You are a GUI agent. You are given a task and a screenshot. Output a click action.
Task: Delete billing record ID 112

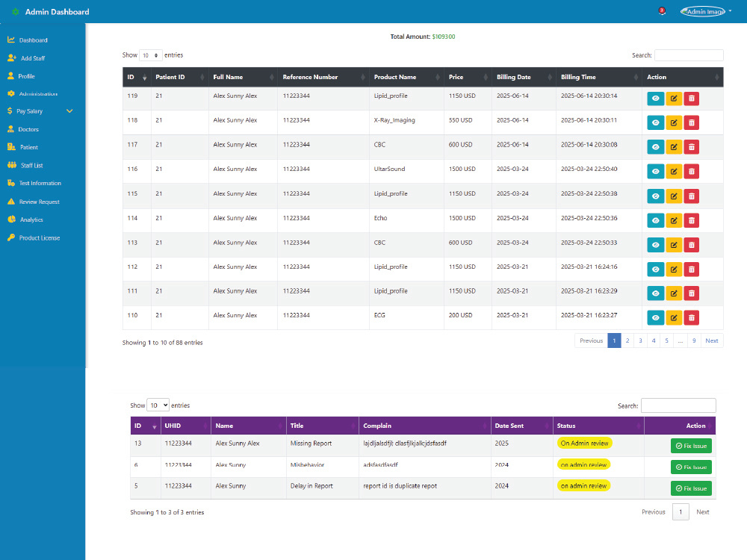click(x=691, y=270)
